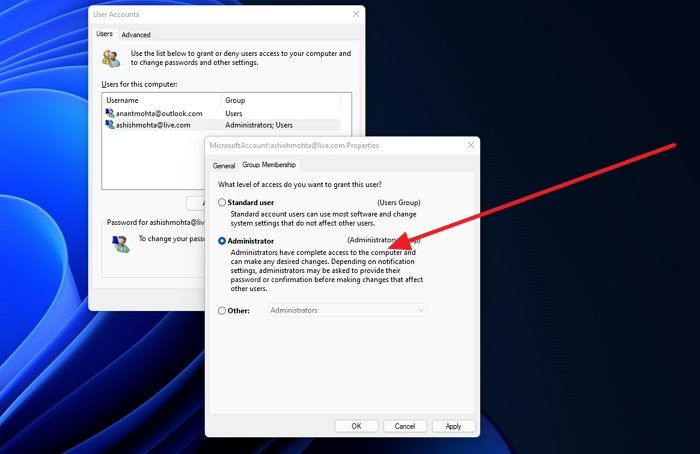Open the Group Membership tab

click(x=269, y=165)
